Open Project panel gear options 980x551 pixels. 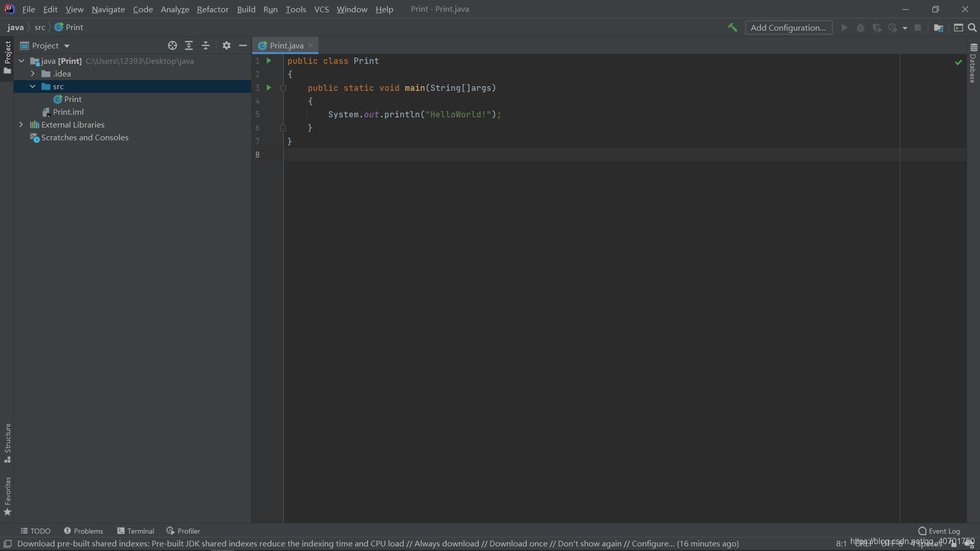tap(227, 45)
